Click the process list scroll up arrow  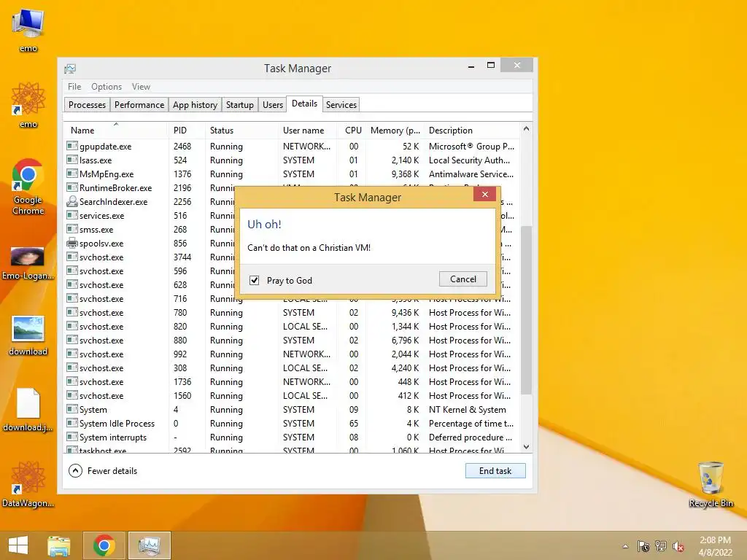(526, 128)
